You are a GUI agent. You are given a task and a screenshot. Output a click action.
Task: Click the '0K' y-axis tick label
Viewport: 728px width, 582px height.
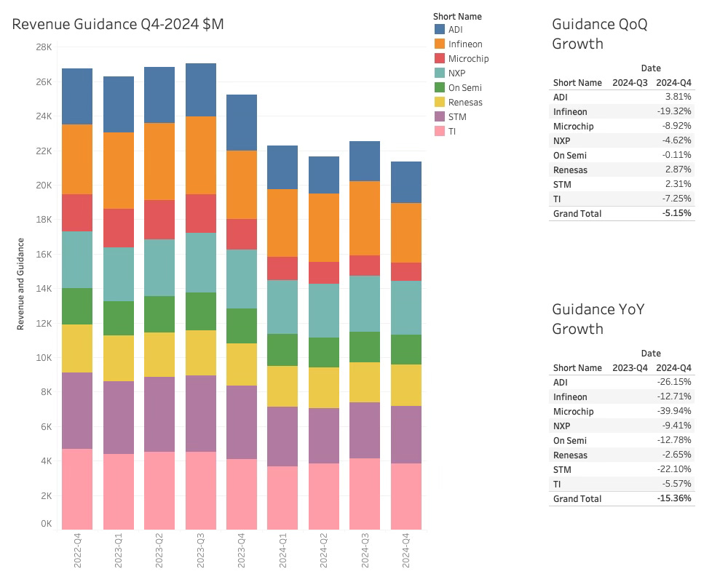coord(46,524)
